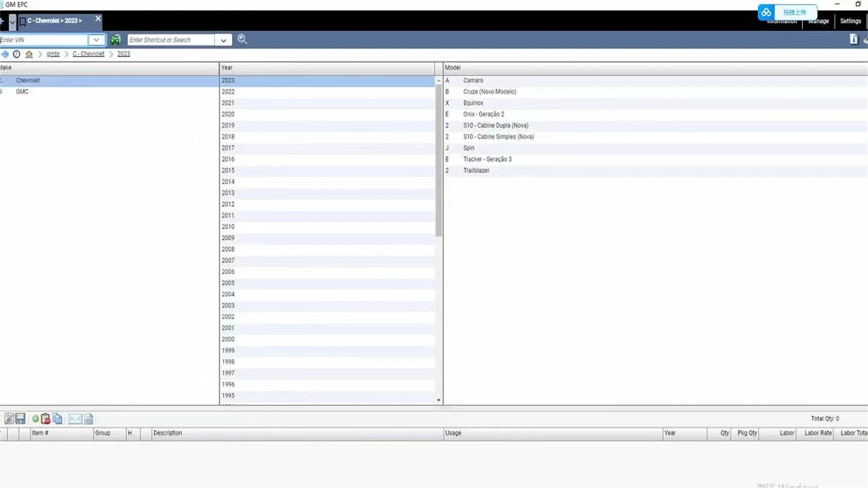Click the copy documents icon
Image resolution: width=868 pixels, height=488 pixels.
point(57,419)
